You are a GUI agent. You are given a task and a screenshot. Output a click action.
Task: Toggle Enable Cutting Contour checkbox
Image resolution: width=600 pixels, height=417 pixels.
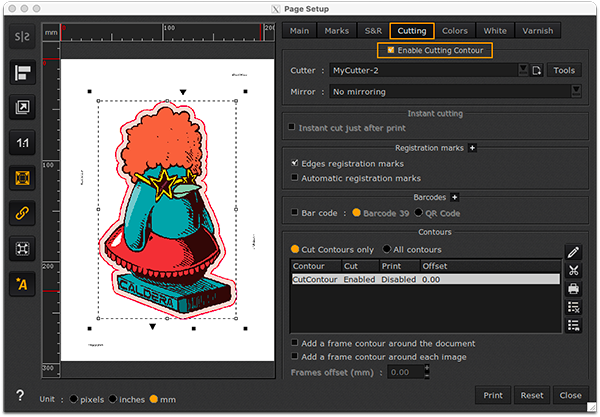point(390,50)
